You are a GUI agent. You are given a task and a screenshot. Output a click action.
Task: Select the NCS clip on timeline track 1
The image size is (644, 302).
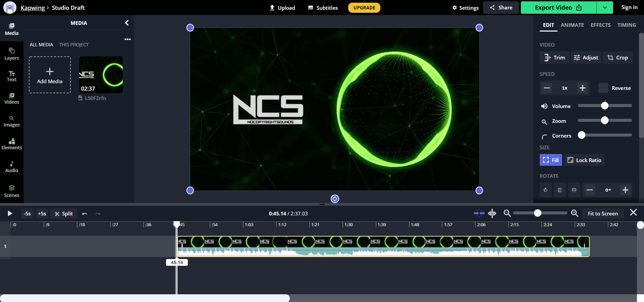383,246
